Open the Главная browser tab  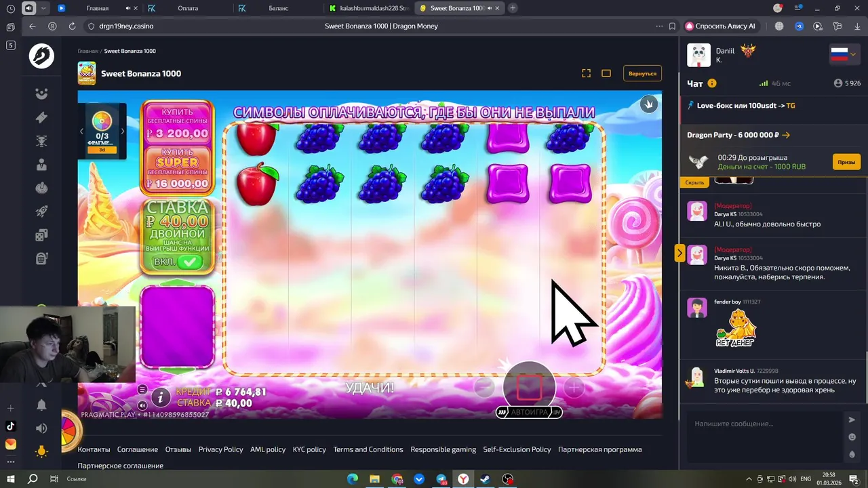point(98,8)
